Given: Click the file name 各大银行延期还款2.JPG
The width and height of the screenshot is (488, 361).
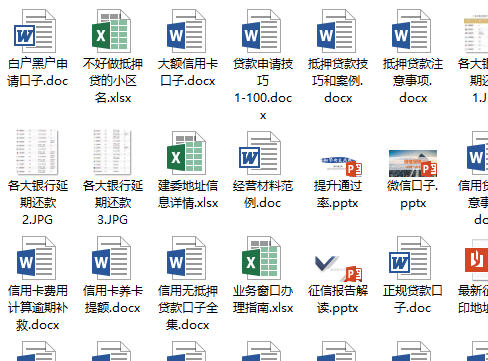Looking at the screenshot, I should (x=38, y=203).
